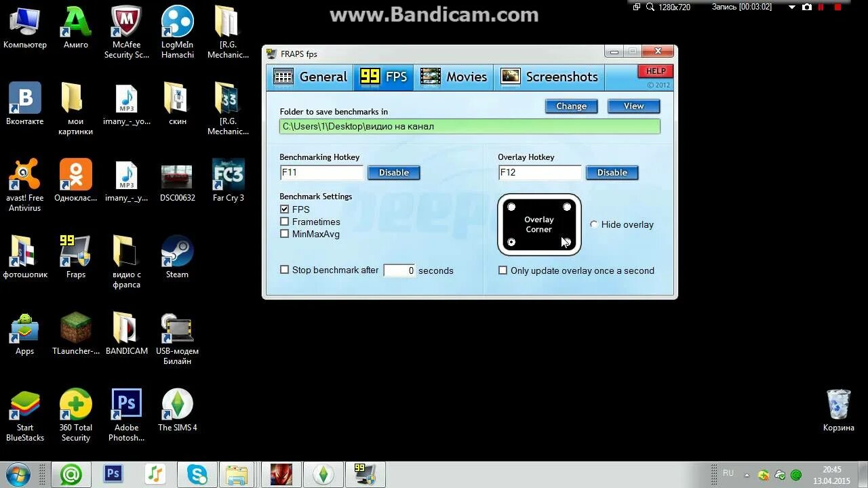
Task: Click View to open the benchmarks folder
Action: click(x=633, y=106)
